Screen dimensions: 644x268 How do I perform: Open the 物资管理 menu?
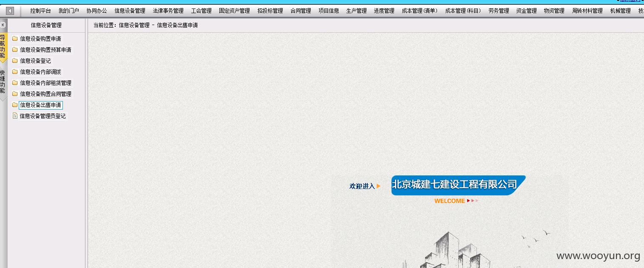[x=554, y=11]
